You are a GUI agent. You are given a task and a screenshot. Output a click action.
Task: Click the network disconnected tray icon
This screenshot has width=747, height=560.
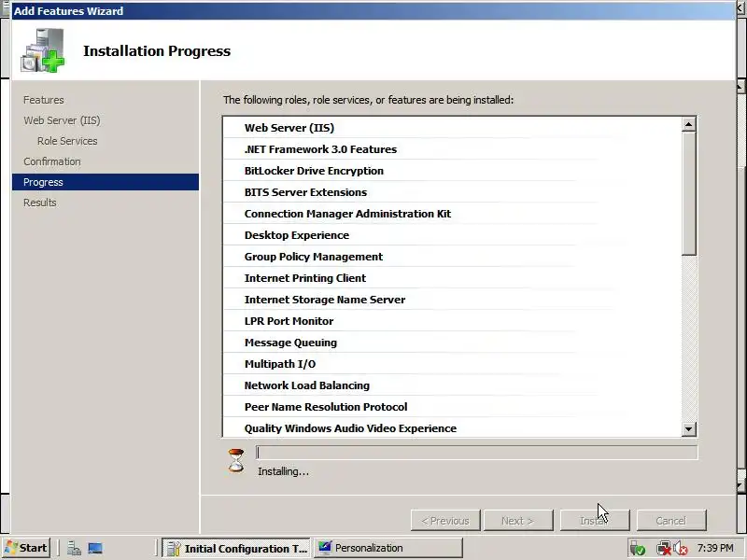tap(663, 549)
